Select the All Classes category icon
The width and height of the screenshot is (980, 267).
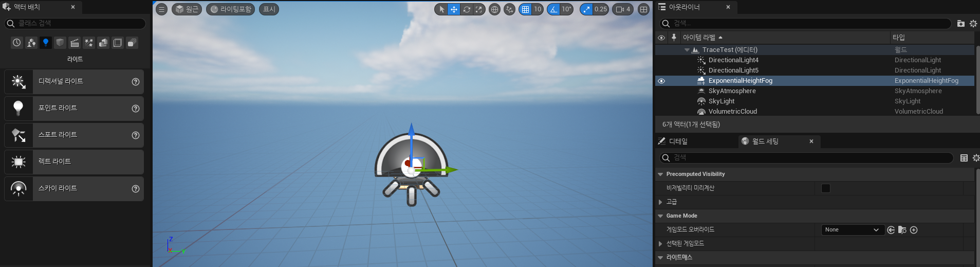pos(132,43)
